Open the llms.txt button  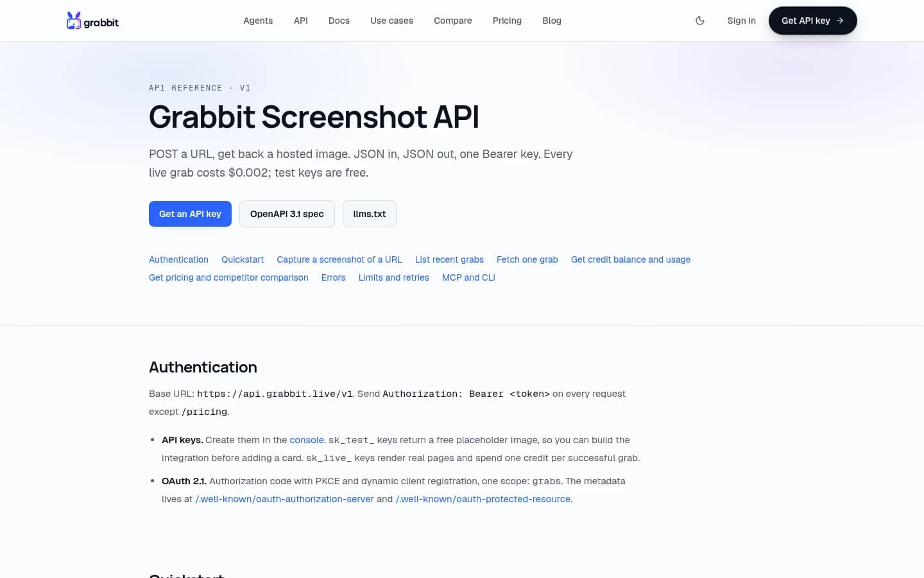click(370, 214)
